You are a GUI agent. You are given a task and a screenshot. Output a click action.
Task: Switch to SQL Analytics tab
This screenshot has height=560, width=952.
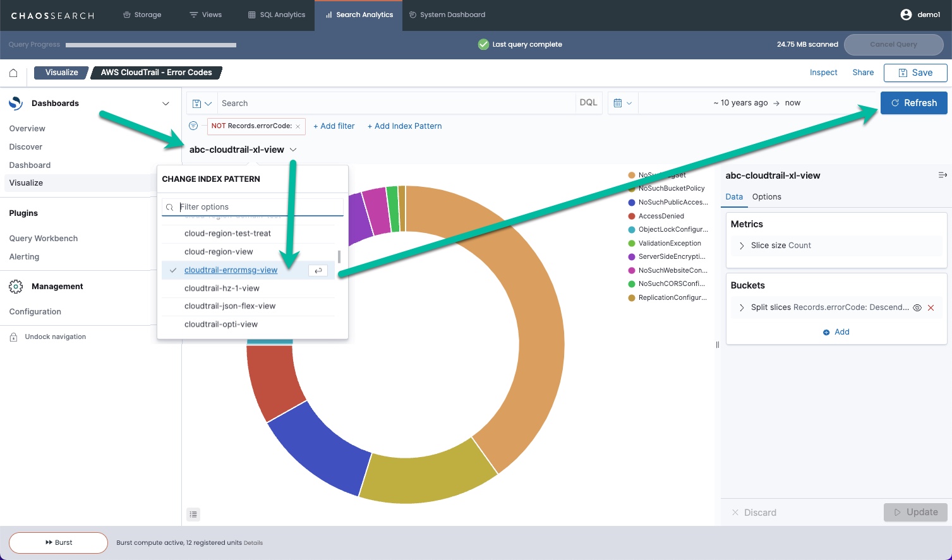(277, 15)
